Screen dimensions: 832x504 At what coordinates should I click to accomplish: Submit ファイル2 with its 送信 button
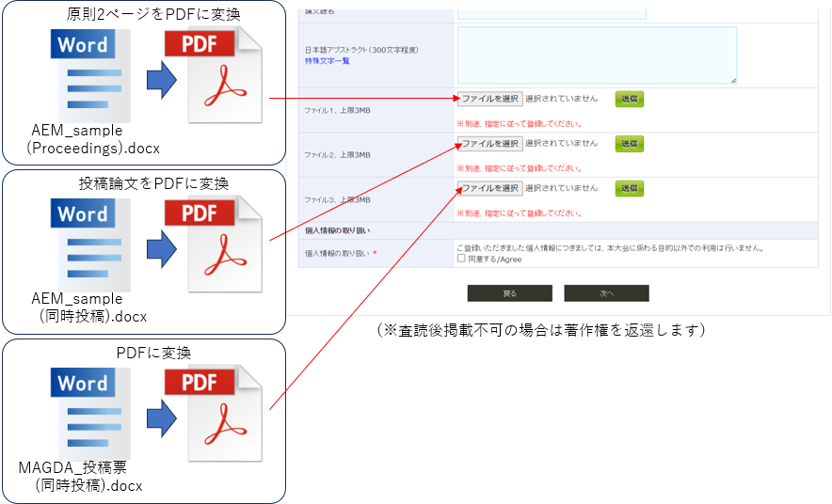[x=630, y=144]
